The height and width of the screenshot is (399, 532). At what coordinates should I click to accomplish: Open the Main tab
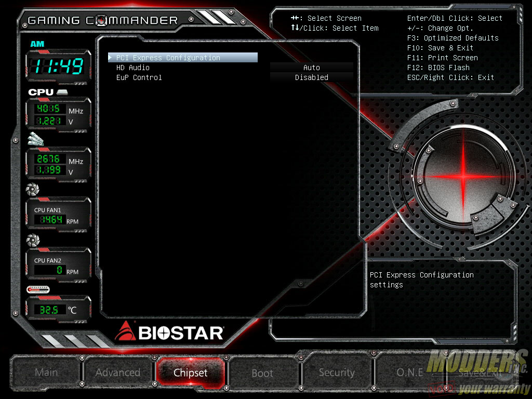click(x=46, y=373)
